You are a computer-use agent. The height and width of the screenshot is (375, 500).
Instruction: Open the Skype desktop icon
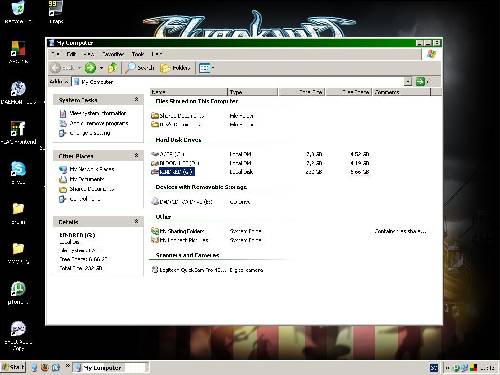point(18,172)
